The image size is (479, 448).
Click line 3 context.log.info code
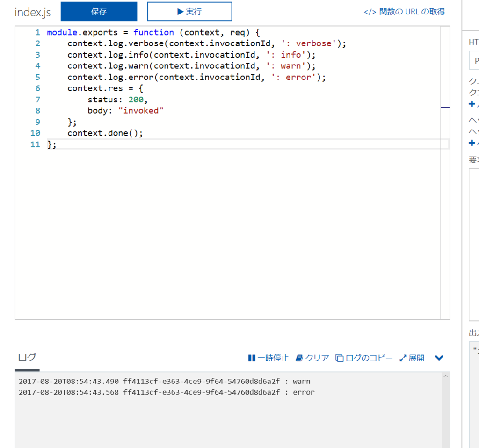click(x=191, y=55)
